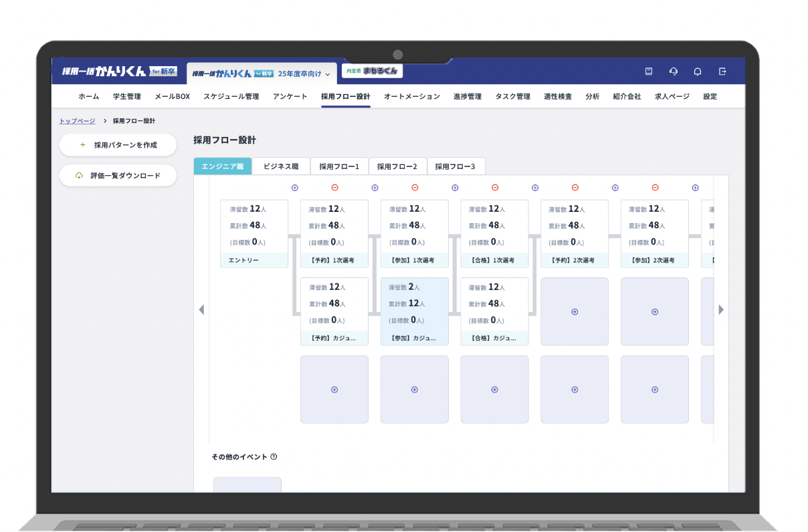The width and height of the screenshot is (808, 532).
Task: Click the logout icon in the header
Action: tap(722, 72)
